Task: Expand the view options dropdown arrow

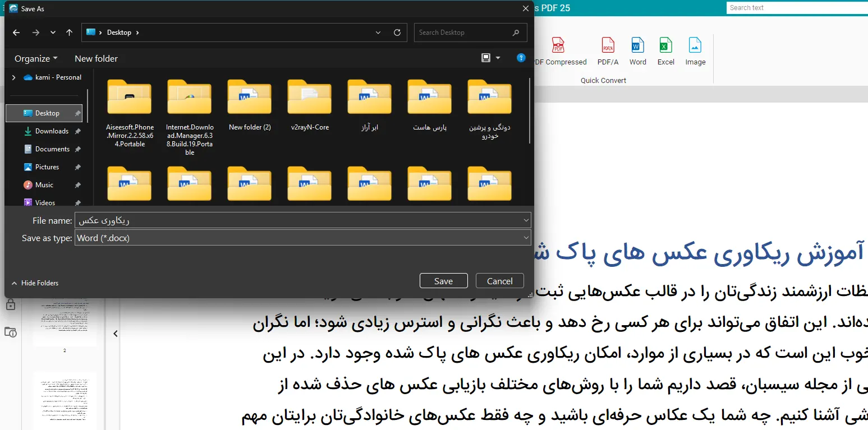Action: 498,58
